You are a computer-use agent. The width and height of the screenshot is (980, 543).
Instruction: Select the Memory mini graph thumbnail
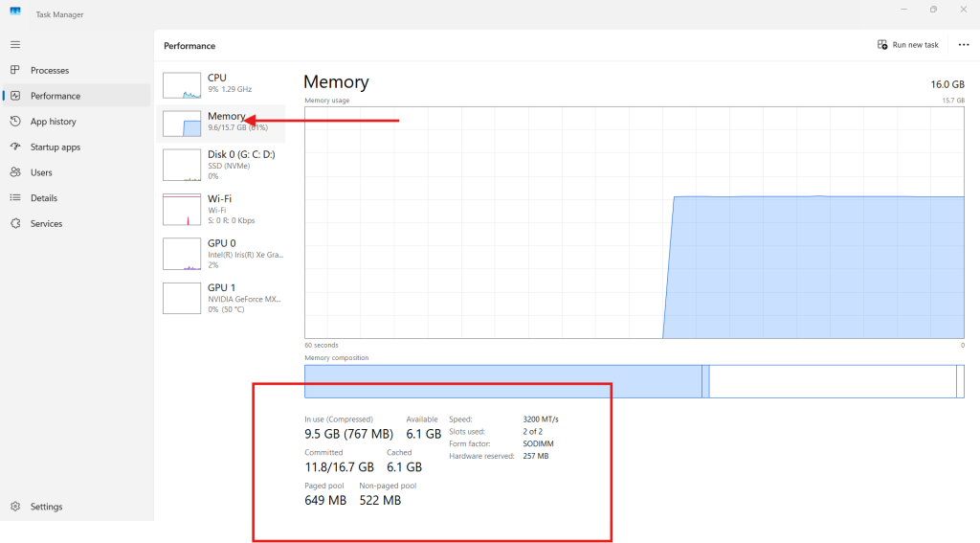[182, 124]
